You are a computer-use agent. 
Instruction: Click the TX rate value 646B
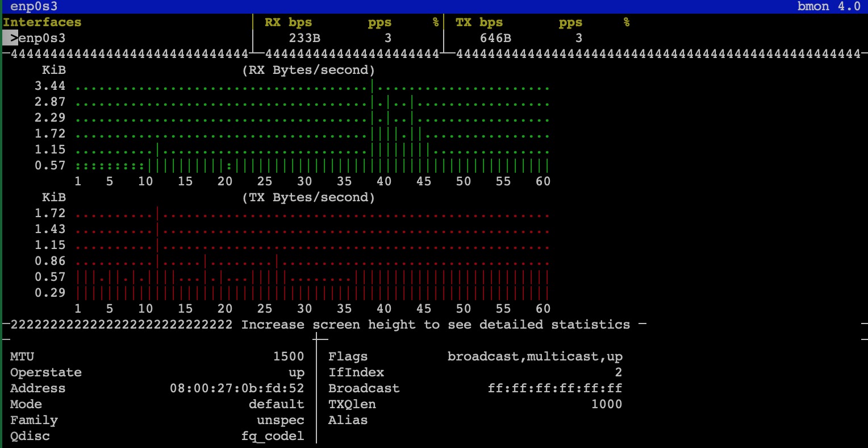(495, 38)
